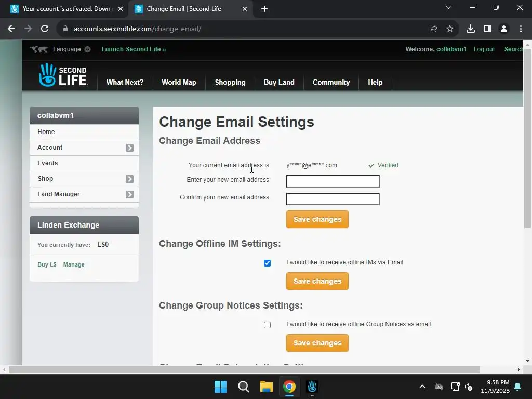The height and width of the screenshot is (399, 532).
Task: Click the world map language icon
Action: point(38,49)
